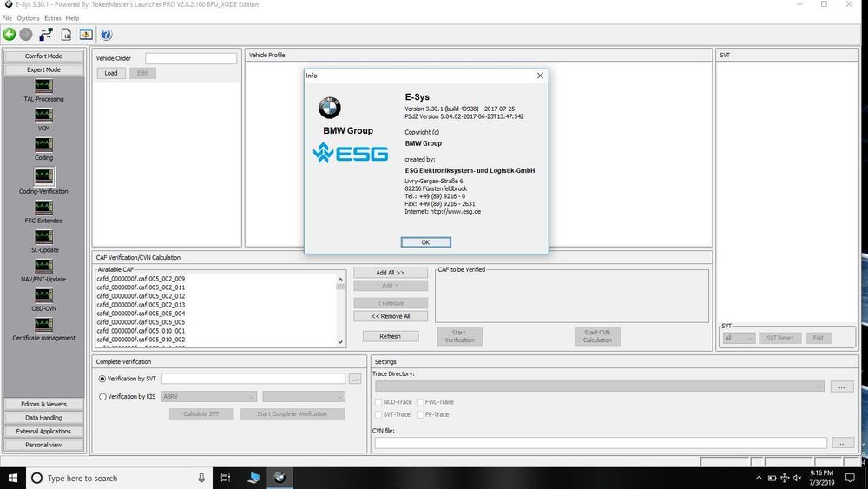The image size is (868, 489).
Task: Open OBD-CVN module icon
Action: pos(43,295)
